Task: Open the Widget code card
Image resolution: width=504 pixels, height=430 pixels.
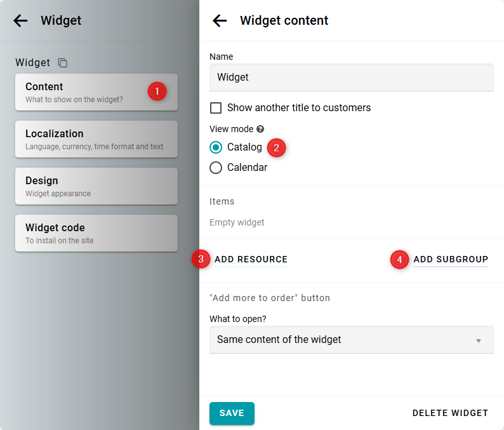Action: coord(96,233)
